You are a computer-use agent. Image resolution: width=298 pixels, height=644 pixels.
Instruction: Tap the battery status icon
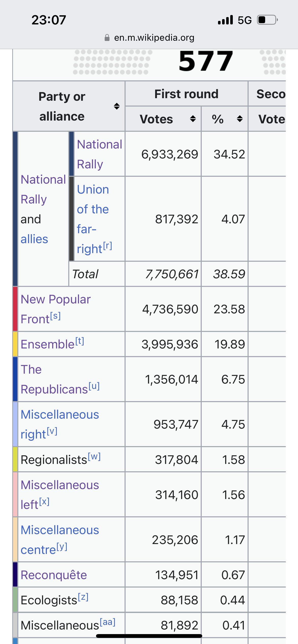(267, 20)
